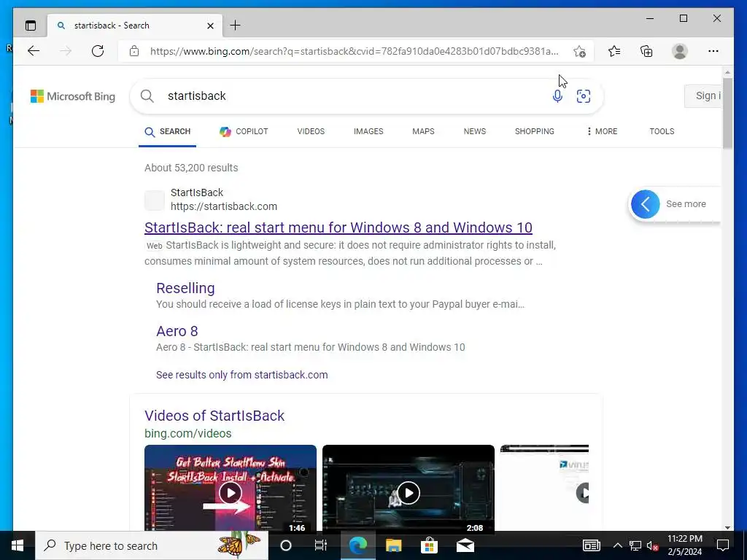This screenshot has height=560, width=747.
Task: Click the refresh page icon
Action: 98,51
